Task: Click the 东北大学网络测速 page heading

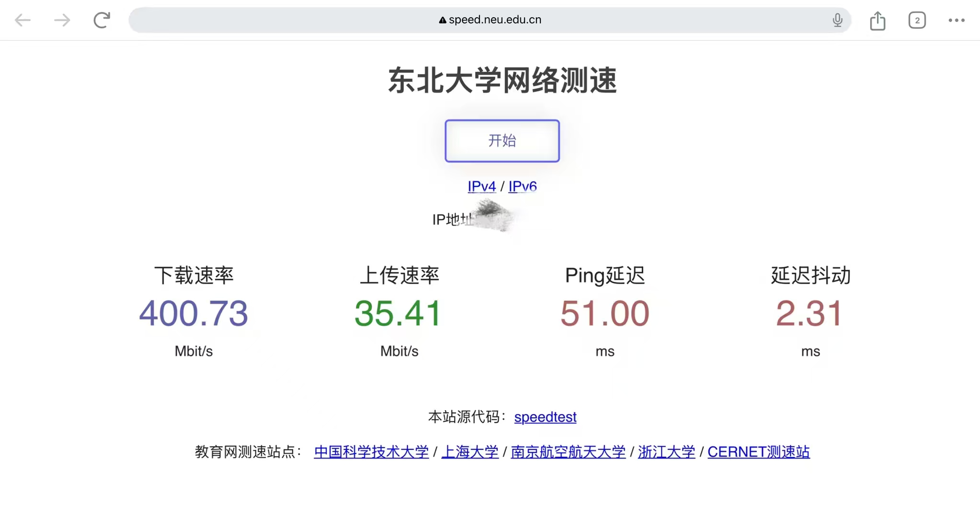Action: click(x=502, y=80)
